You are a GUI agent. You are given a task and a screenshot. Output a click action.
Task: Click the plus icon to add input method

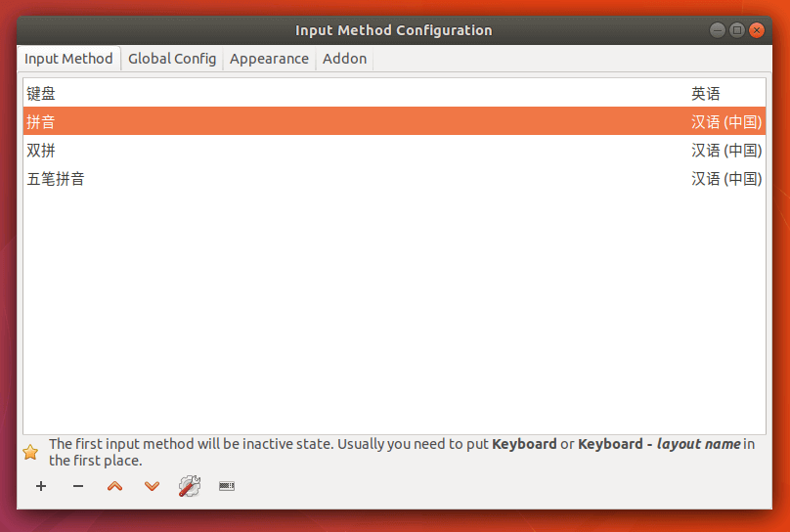pos(41,486)
